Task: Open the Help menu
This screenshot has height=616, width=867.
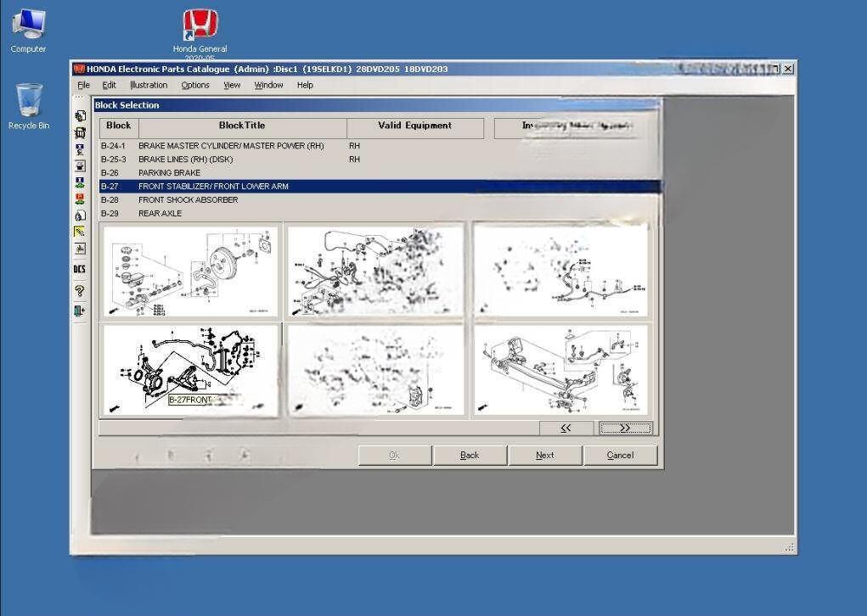Action: pyautogui.click(x=305, y=85)
